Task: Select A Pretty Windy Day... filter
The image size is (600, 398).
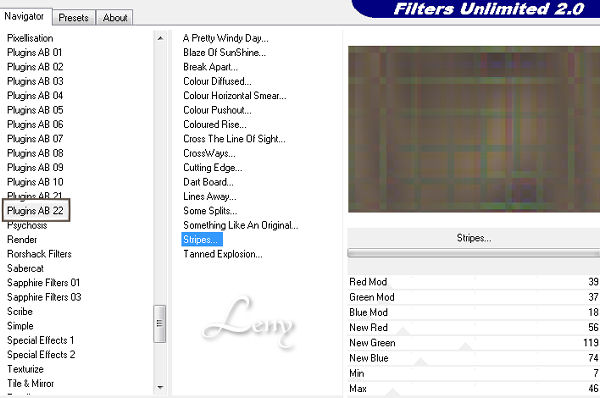Action: tap(226, 38)
